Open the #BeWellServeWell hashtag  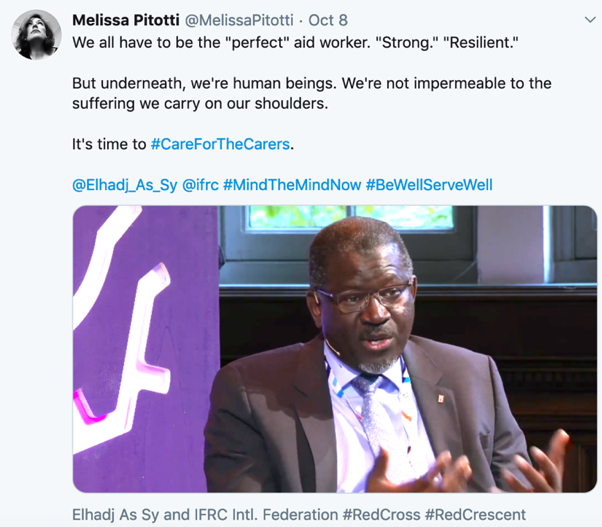pyautogui.click(x=429, y=185)
